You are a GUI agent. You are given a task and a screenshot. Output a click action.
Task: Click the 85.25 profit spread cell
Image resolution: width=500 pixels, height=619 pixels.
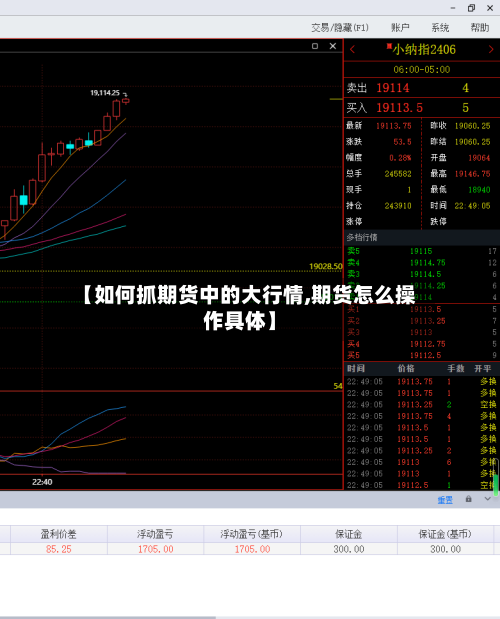point(58,549)
